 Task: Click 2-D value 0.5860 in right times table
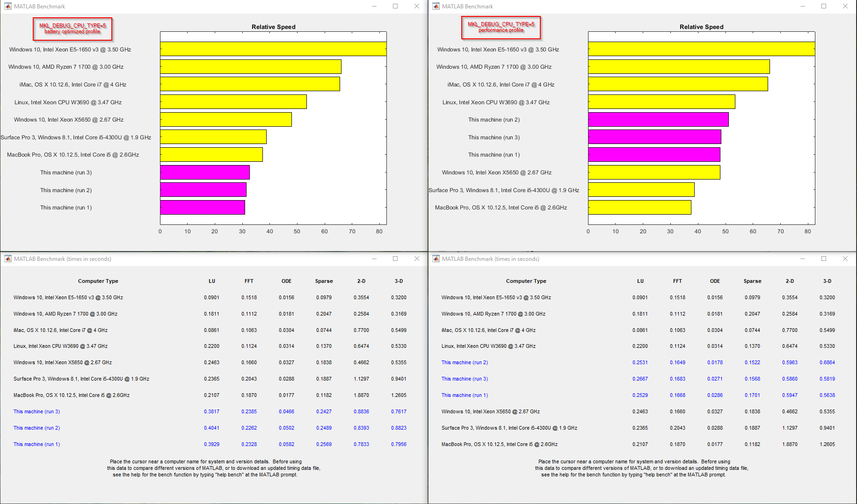coord(790,379)
